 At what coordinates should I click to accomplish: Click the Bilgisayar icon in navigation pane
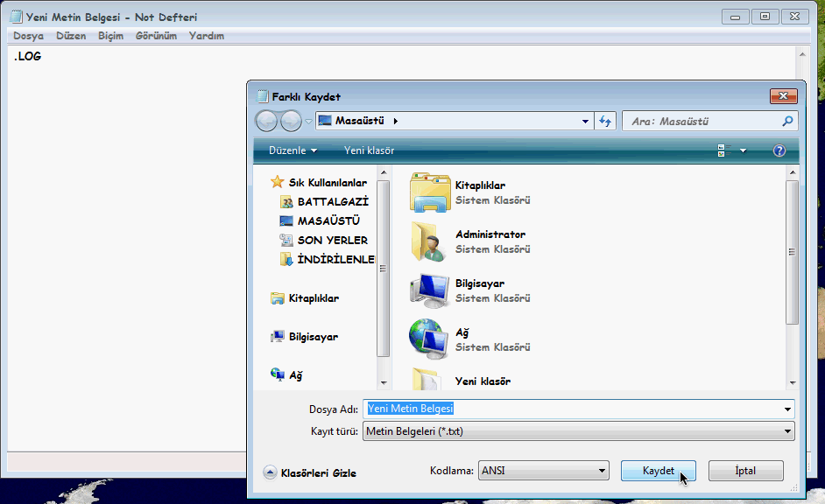pos(278,337)
